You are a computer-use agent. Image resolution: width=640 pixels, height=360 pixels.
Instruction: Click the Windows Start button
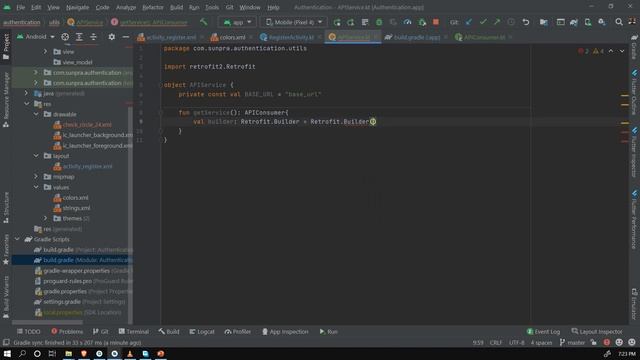tap(7, 353)
